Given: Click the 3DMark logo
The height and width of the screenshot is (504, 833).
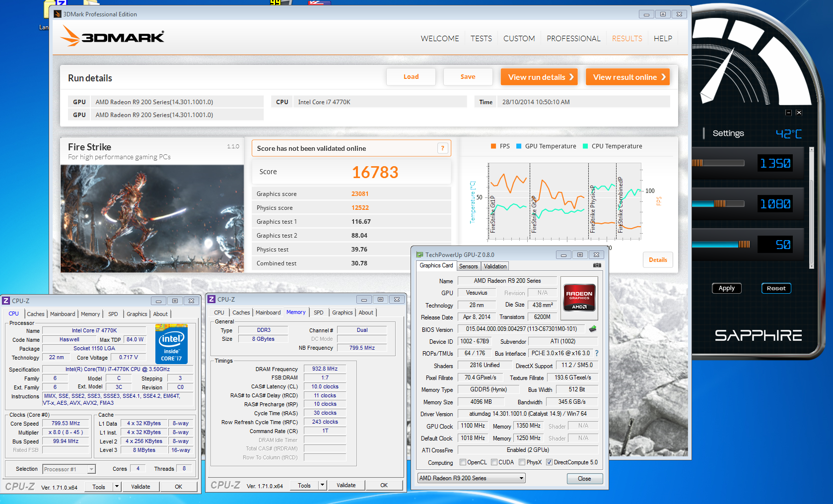Looking at the screenshot, I should 113,36.
